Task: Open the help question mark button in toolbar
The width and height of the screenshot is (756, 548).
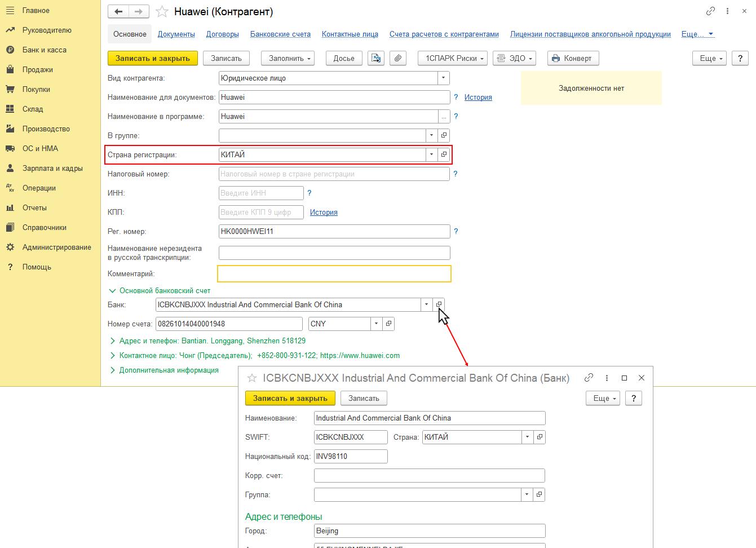Action: 740,58
